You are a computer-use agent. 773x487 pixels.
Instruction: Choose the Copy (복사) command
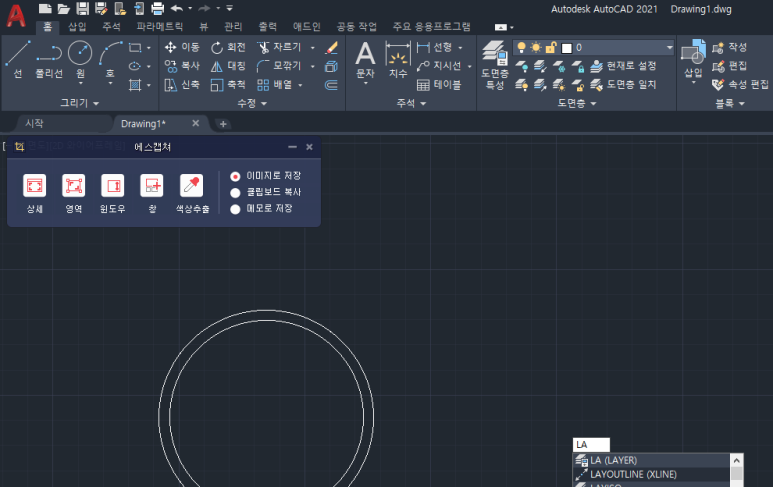(x=182, y=66)
